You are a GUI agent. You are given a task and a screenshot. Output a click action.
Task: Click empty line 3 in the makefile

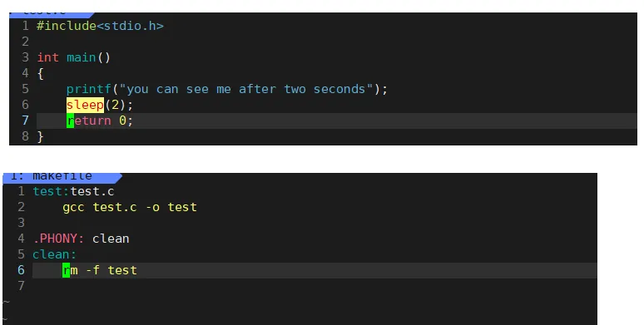[315, 223]
